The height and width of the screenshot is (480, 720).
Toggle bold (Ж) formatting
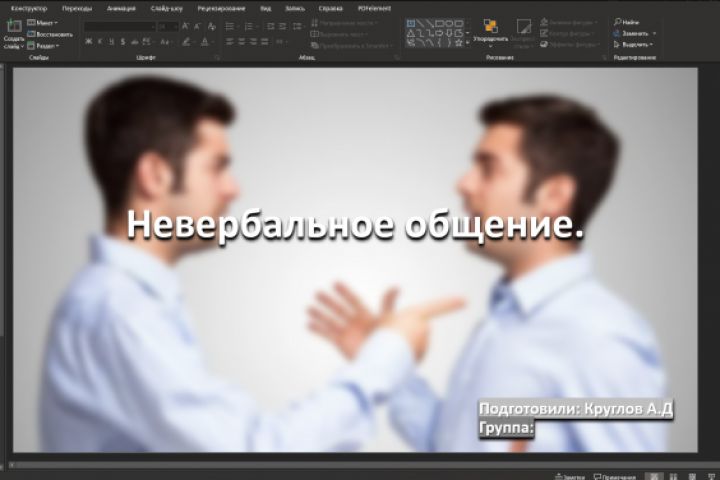pyautogui.click(x=89, y=42)
